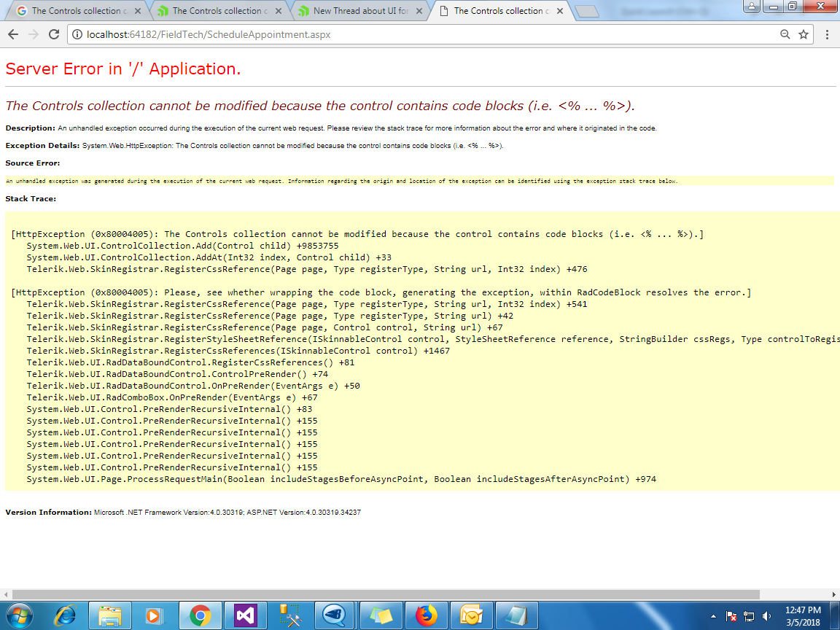Open network status tray icon
840x630 pixels.
749,617
